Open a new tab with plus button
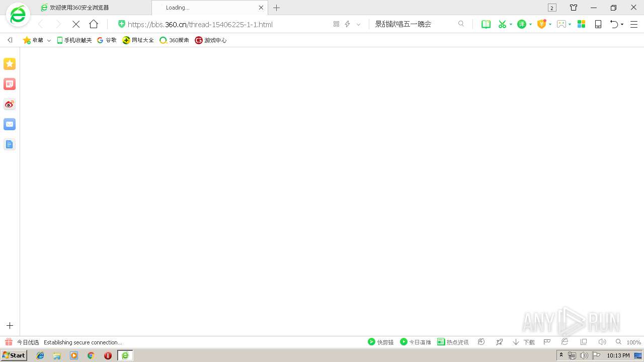This screenshot has height=362, width=644. click(276, 8)
